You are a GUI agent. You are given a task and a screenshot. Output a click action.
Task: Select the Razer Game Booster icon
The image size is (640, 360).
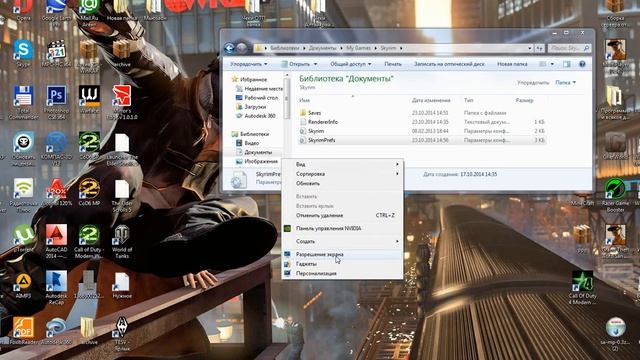(615, 195)
